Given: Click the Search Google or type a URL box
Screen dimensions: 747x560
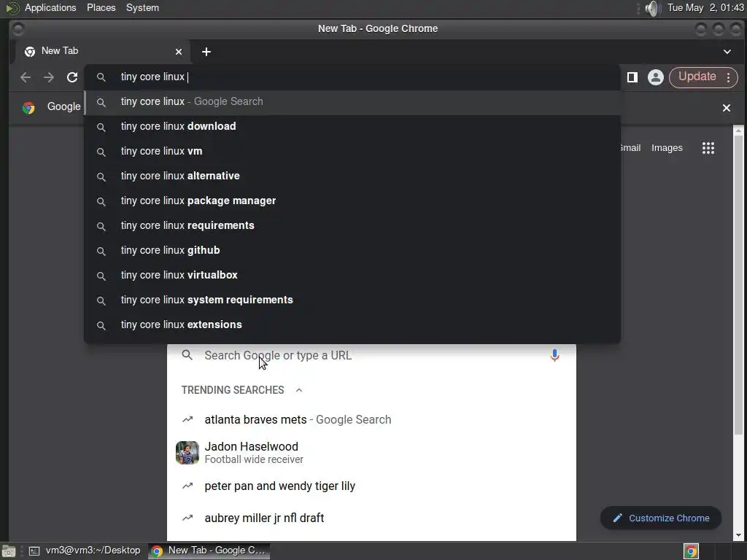Looking at the screenshot, I should (371, 356).
